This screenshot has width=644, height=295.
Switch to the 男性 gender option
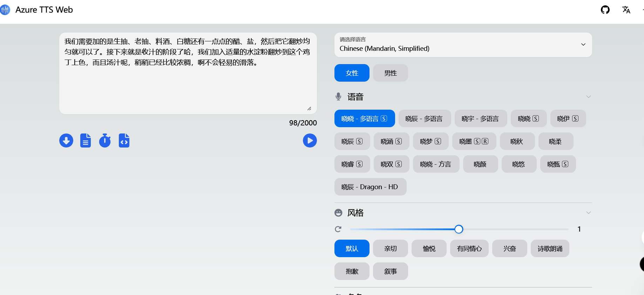[x=390, y=73]
